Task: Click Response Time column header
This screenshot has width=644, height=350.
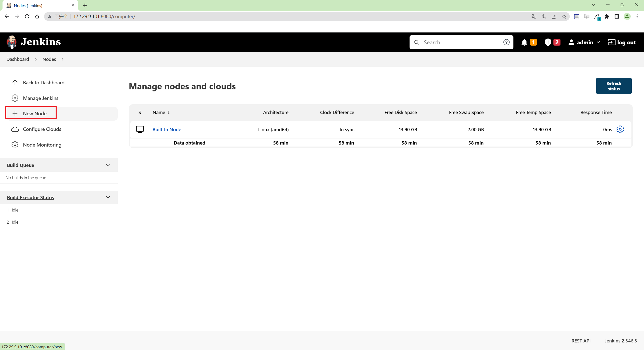Action: (596, 112)
